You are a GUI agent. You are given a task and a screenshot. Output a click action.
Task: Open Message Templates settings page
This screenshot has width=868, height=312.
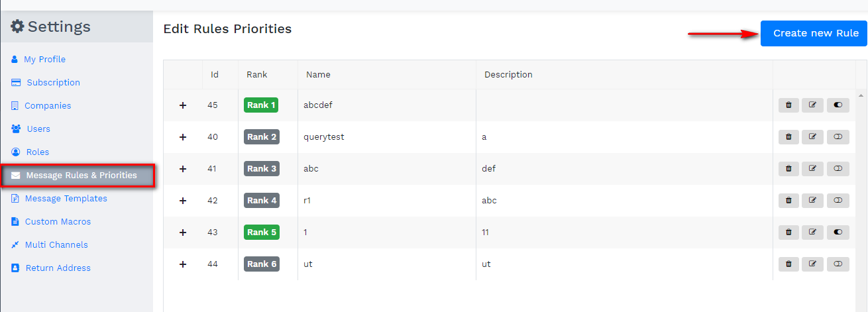click(x=66, y=199)
